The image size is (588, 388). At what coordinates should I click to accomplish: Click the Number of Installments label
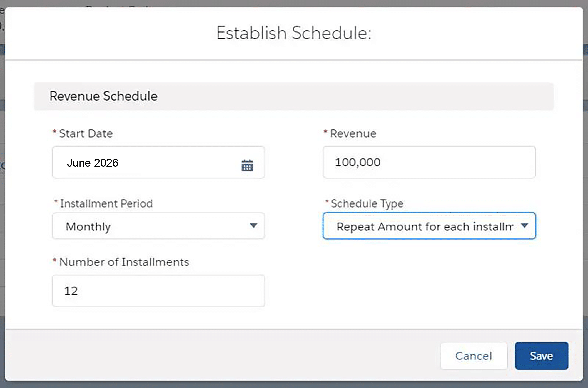pos(124,262)
